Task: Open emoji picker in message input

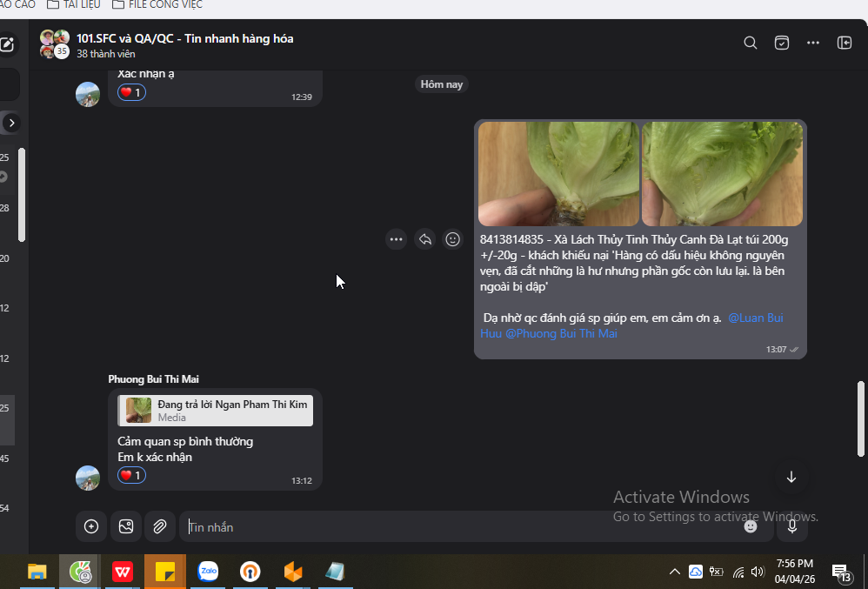Action: point(750,526)
